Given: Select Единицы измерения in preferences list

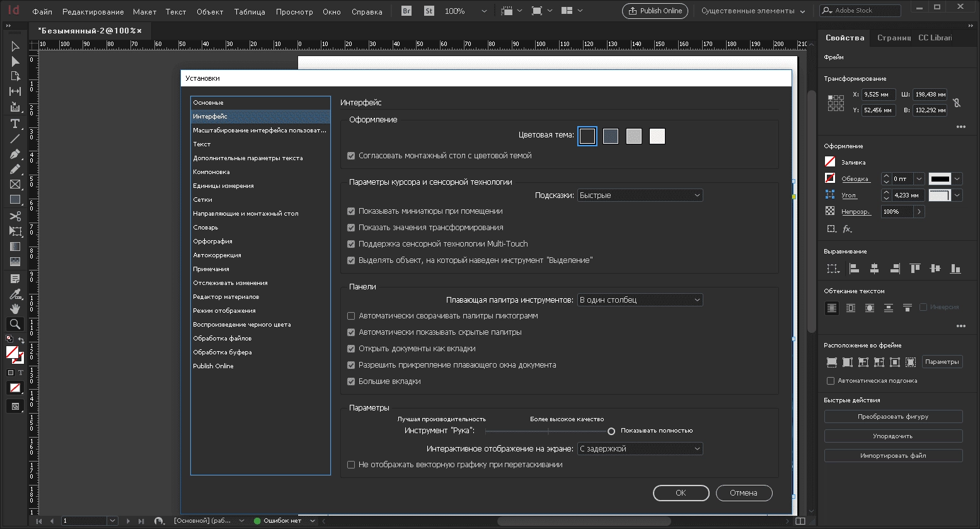Looking at the screenshot, I should coord(260,186).
